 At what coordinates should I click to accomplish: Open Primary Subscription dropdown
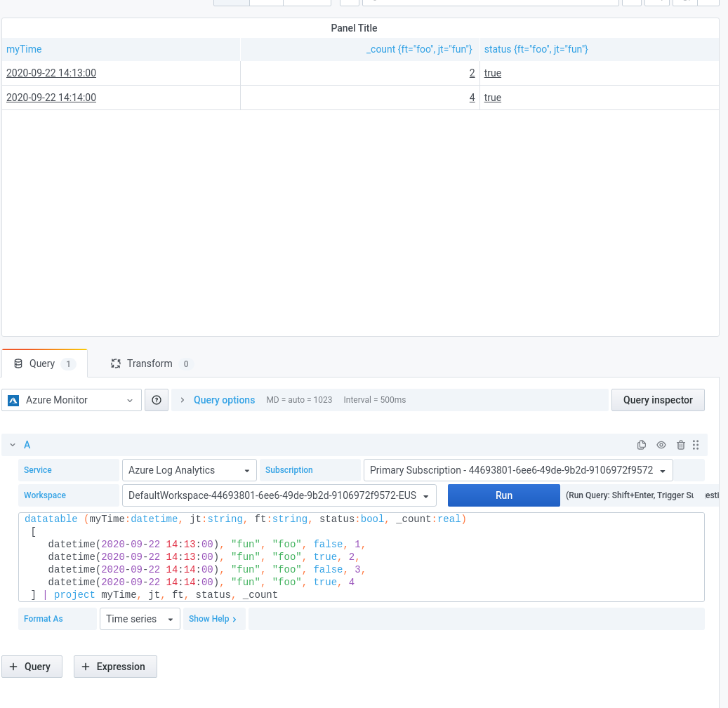518,470
